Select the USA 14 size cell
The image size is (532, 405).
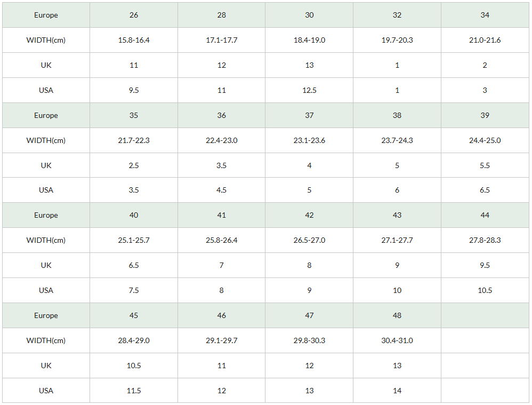pos(397,391)
